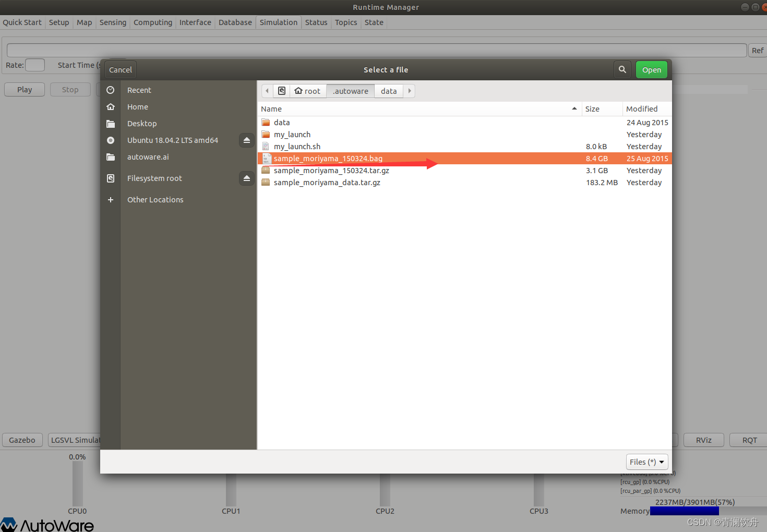The height and width of the screenshot is (532, 767).
Task: Click data in the path bar
Action: tap(389, 91)
